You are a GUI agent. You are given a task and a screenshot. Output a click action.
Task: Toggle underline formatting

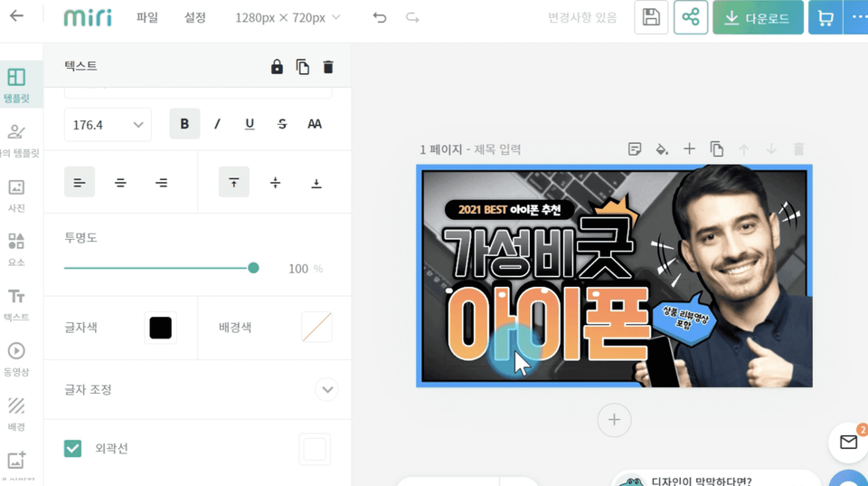point(250,124)
